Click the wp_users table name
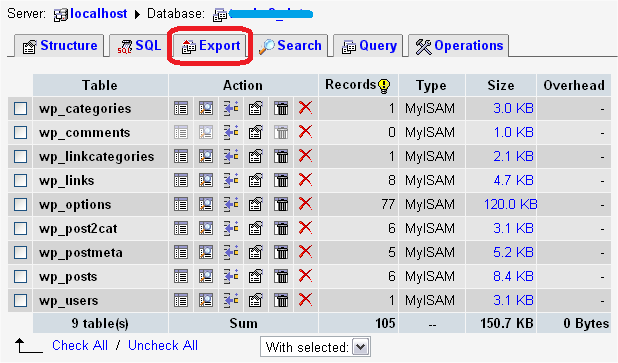618x363 pixels. pyautogui.click(x=69, y=301)
